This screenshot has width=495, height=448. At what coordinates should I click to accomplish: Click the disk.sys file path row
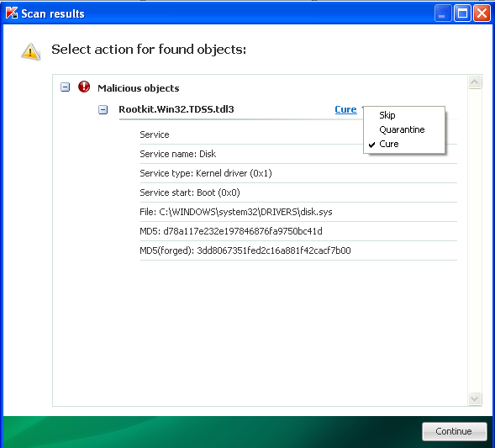click(298, 212)
